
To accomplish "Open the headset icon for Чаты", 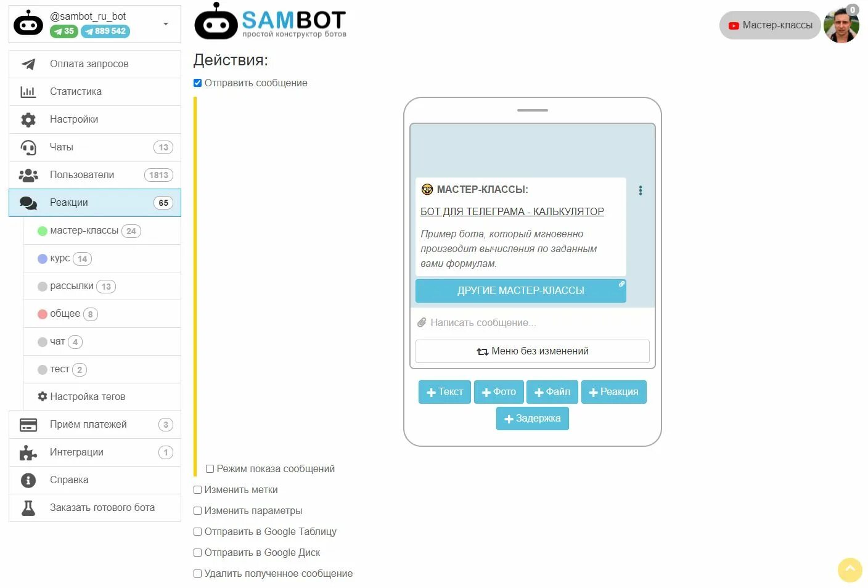I will click(x=28, y=147).
